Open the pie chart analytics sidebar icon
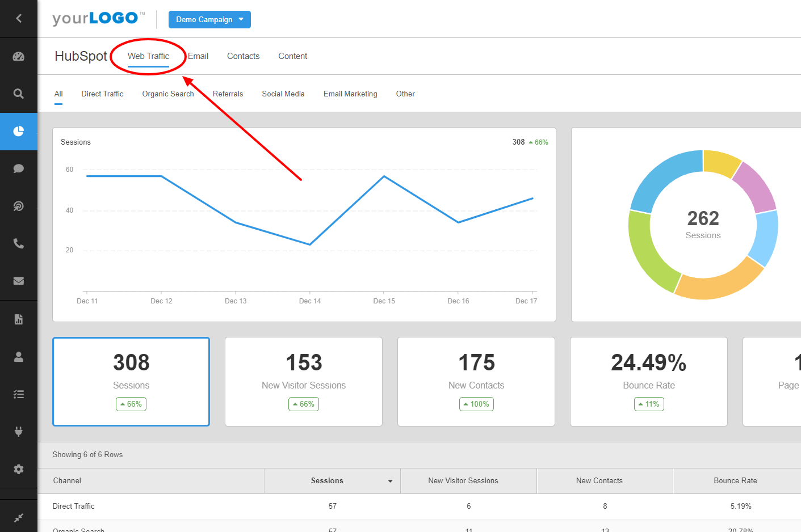The image size is (801, 532). coord(19,131)
